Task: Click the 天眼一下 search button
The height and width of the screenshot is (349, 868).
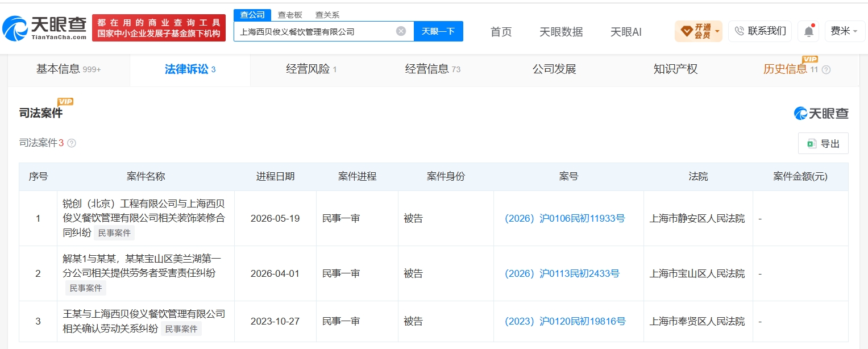Action: (438, 31)
